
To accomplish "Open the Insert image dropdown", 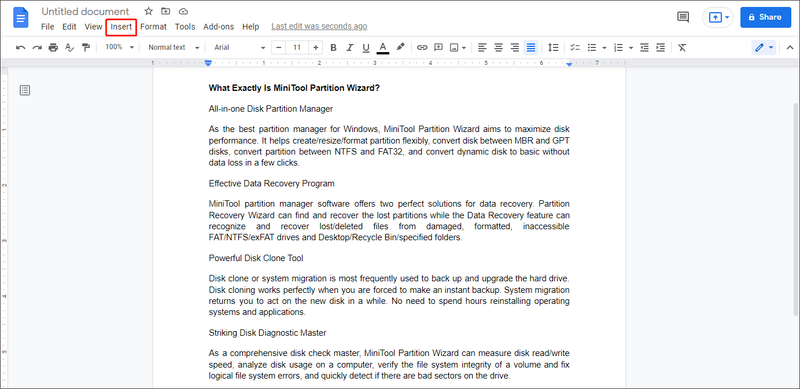I will [458, 47].
